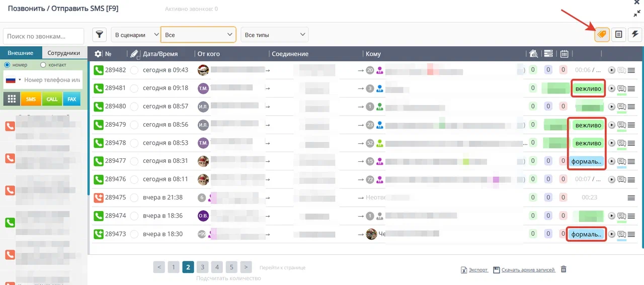Image resolution: width=644 pixels, height=285 pixels.
Task: Select the "контакт" radio button
Action: pos(43,65)
